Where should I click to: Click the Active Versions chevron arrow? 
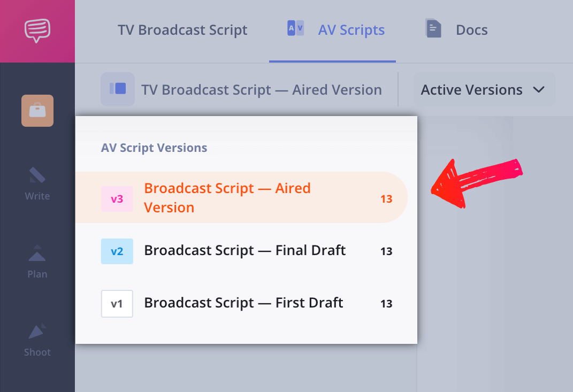pos(539,89)
